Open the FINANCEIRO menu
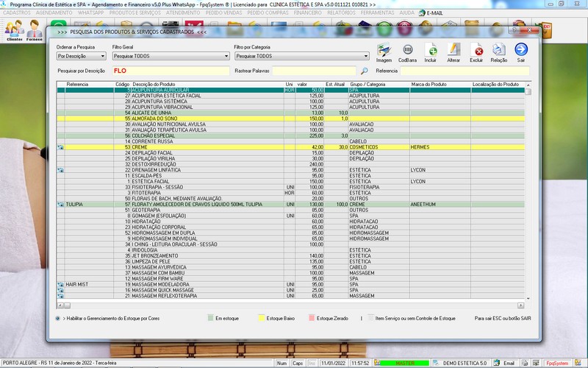 307,13
